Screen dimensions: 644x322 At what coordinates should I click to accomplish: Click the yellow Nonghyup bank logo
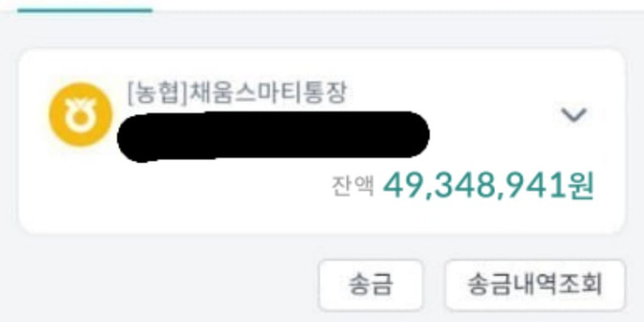click(x=80, y=114)
